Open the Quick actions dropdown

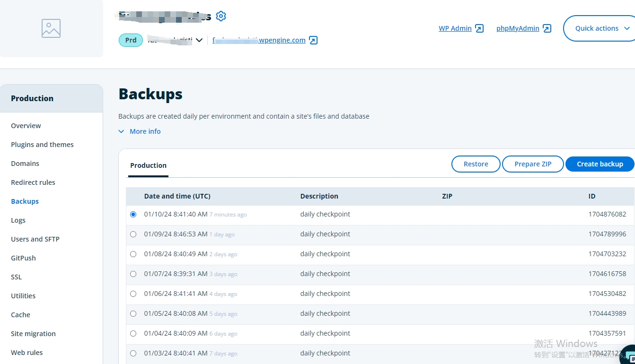click(602, 28)
